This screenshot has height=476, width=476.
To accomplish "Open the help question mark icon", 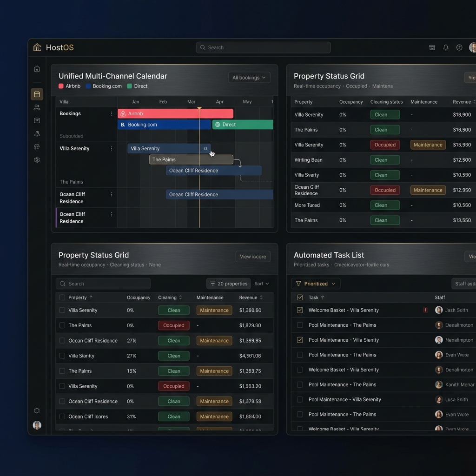I will tap(459, 47).
